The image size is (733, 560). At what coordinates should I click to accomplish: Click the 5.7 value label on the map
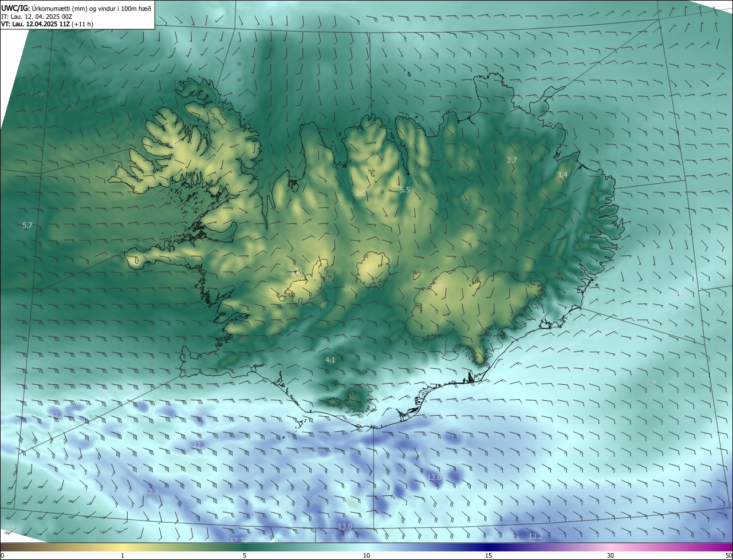coord(27,226)
